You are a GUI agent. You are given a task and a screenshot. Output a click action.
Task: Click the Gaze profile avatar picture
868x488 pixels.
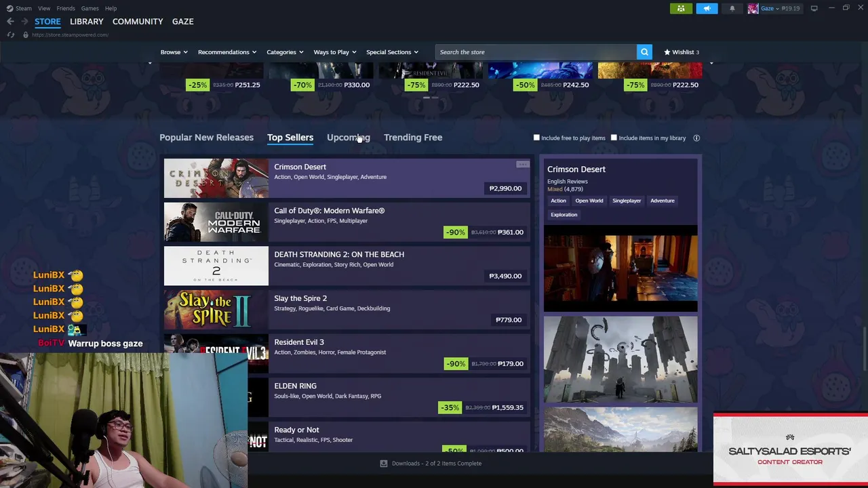(753, 8)
